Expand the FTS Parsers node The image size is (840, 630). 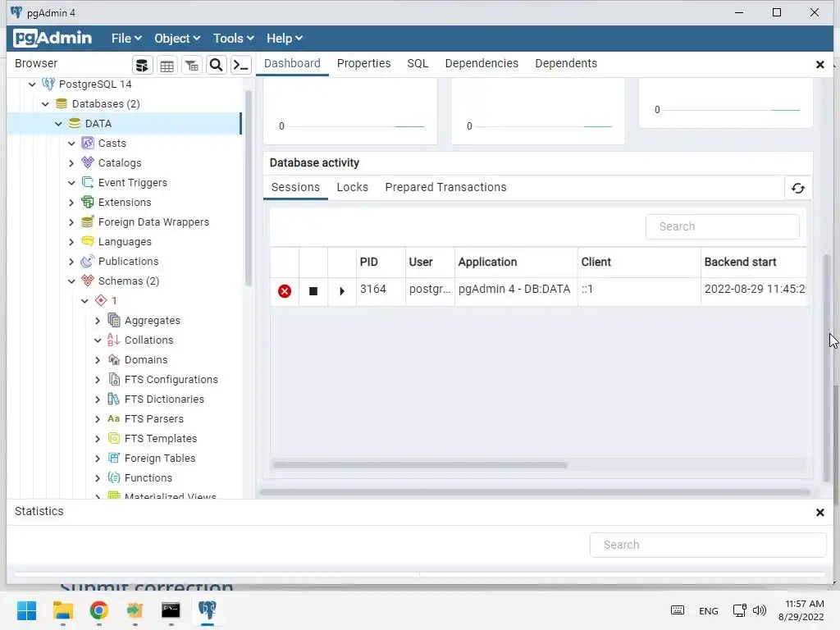98,419
